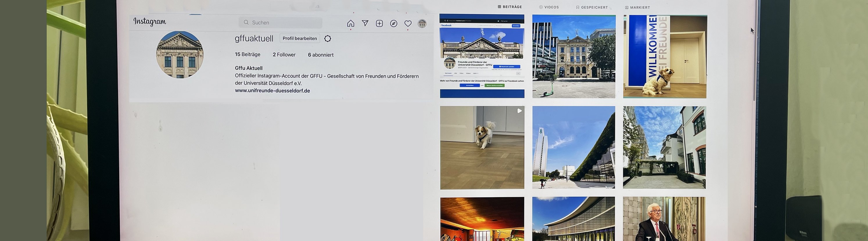Switch to the Beiträge tab
The image size is (868, 241).
pos(510,7)
